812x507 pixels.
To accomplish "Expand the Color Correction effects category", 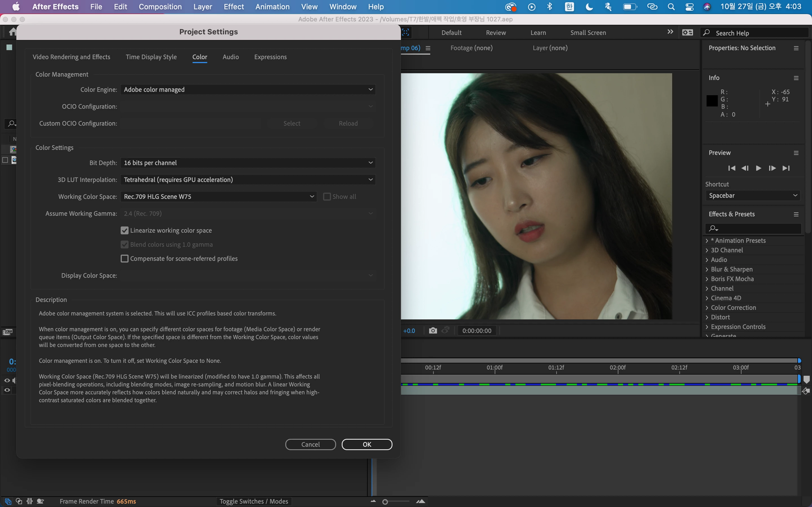I will click(707, 308).
